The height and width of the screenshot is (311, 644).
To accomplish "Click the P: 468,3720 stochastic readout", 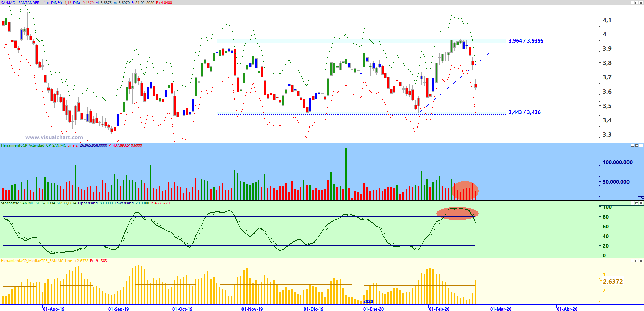I will [x=160, y=203].
